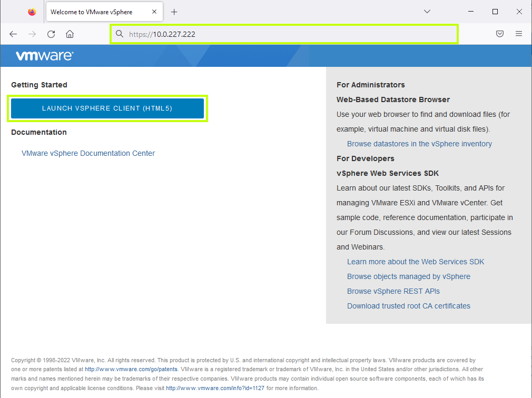Close the Welcome to VMware vSphere tab
This screenshot has height=398, width=532.
coord(154,12)
